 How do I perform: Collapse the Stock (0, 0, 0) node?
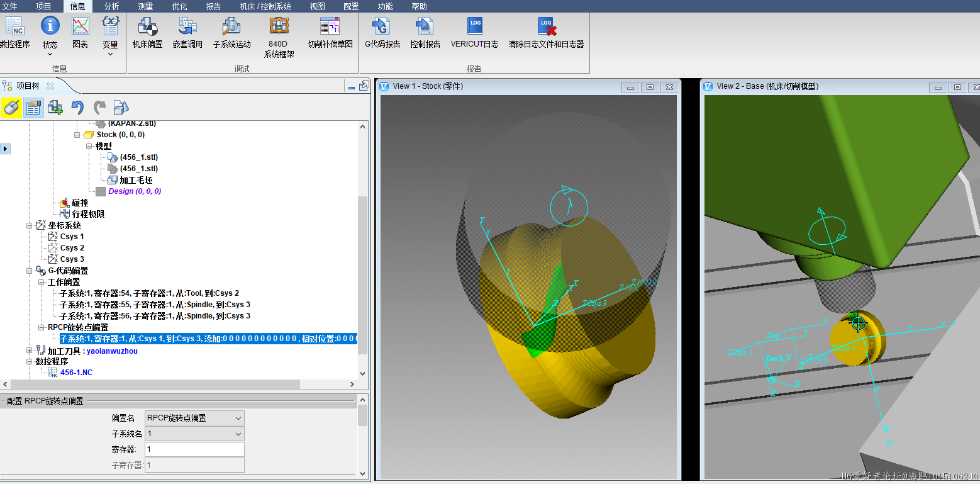(77, 135)
